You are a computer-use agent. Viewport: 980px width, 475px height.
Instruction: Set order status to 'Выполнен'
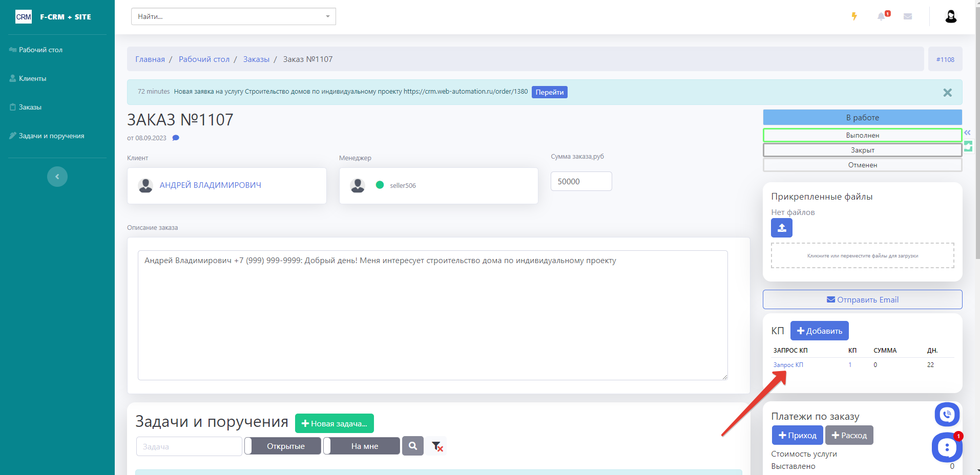(862, 135)
